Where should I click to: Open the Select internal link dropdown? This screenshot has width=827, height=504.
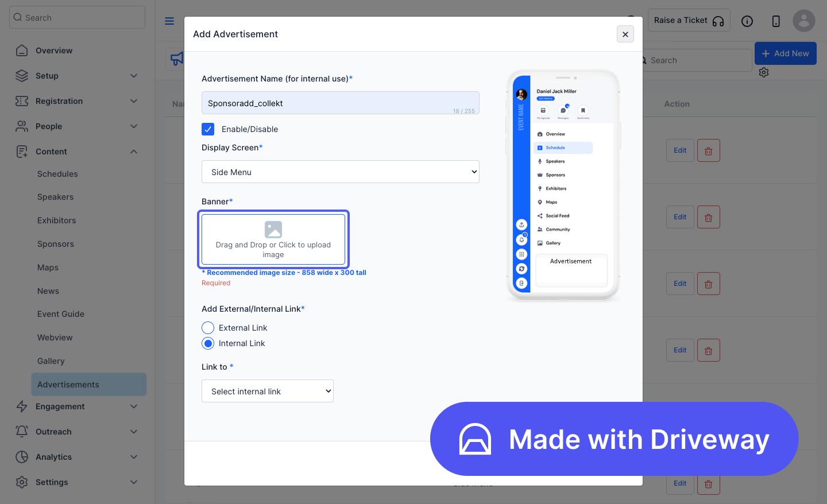[268, 391]
